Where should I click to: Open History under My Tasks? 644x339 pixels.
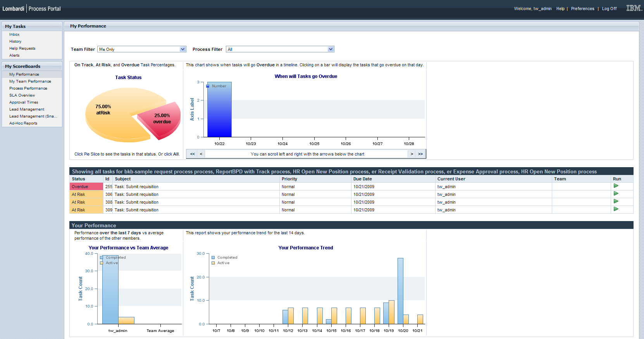[15, 42]
